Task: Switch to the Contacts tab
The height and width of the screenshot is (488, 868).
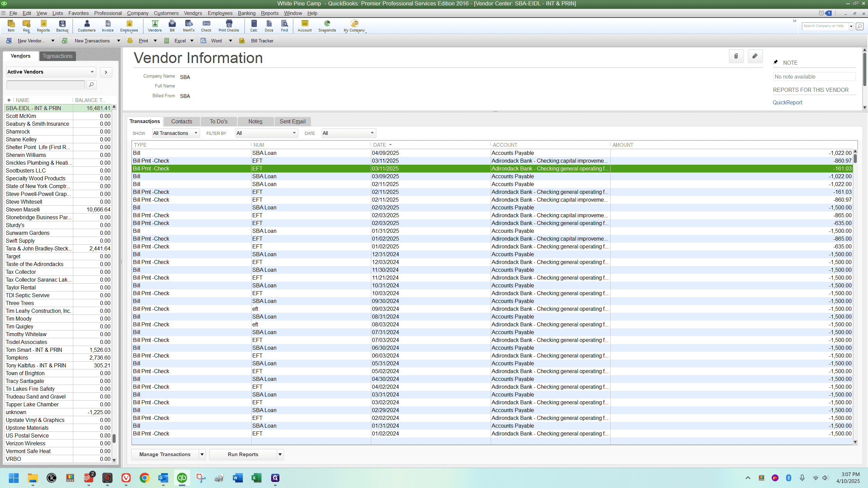Action: tap(182, 121)
